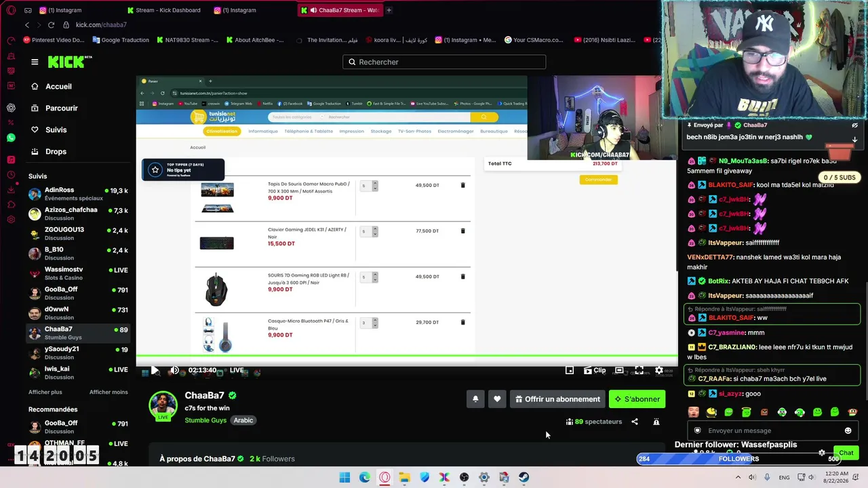Focus the Rechercher search field
868x488 pixels.
[444, 62]
